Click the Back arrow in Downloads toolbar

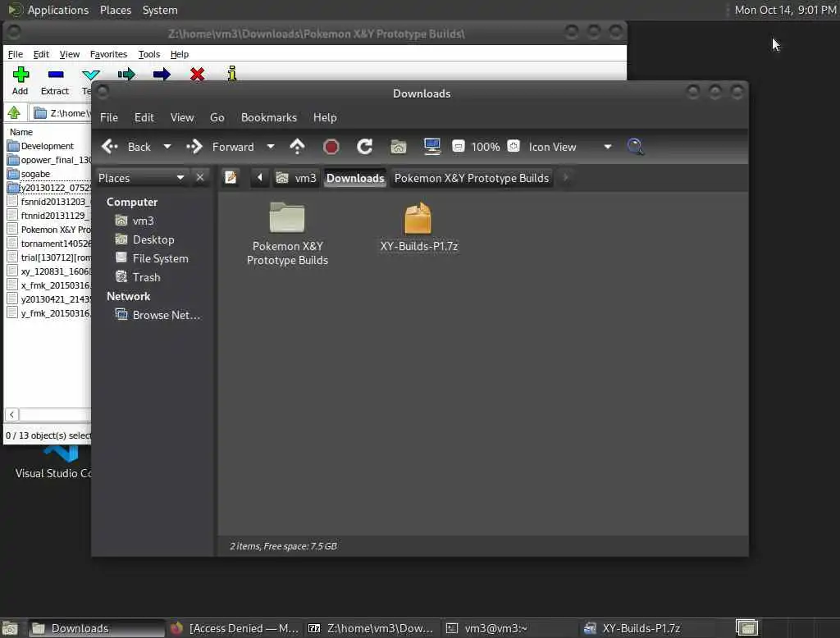[x=110, y=146]
